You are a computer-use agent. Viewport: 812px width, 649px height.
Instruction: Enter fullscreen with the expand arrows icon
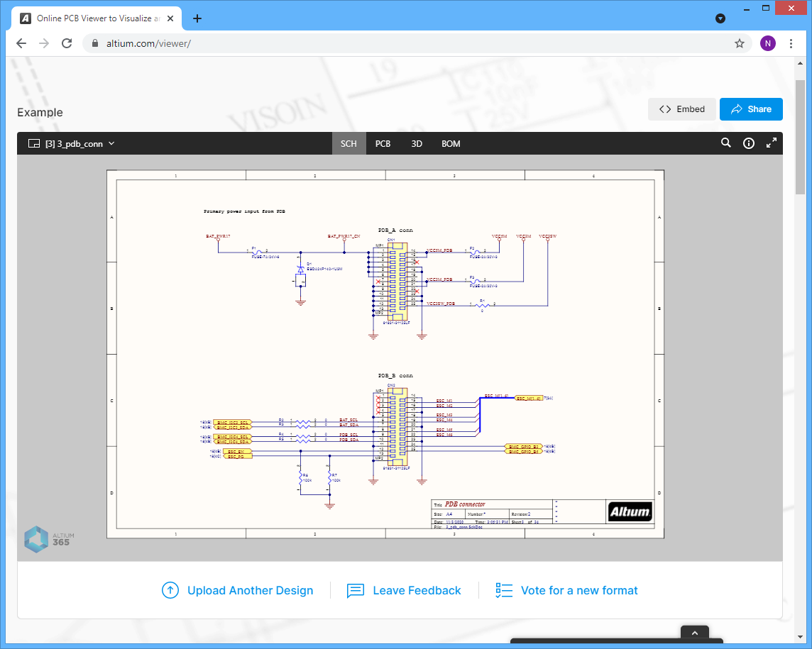point(771,143)
